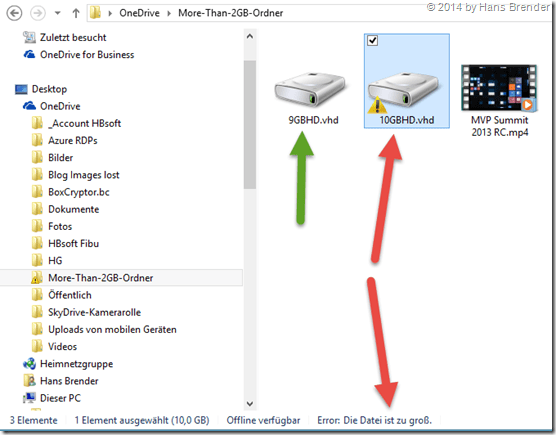Select More-Than-2GB-Ordner in the address bar
This screenshot has width=556, height=435.
point(230,13)
